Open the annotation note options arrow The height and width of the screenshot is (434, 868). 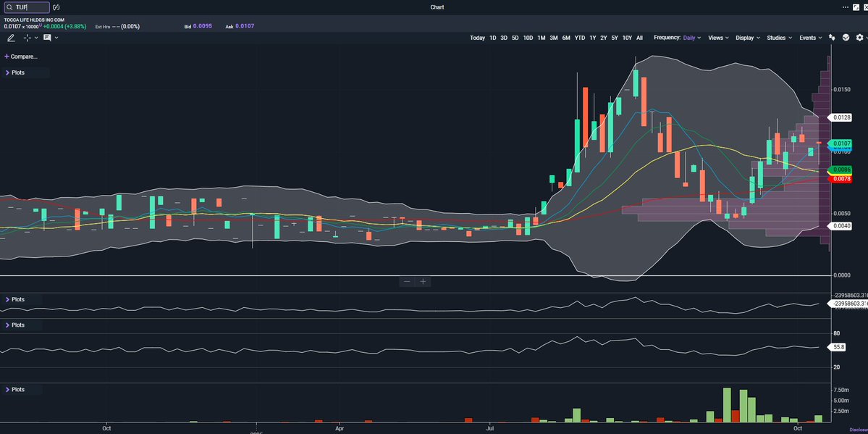tap(56, 38)
